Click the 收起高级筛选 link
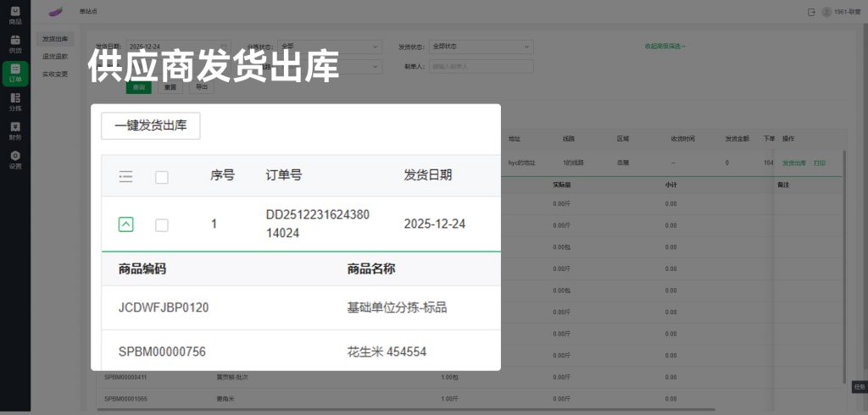 click(665, 47)
